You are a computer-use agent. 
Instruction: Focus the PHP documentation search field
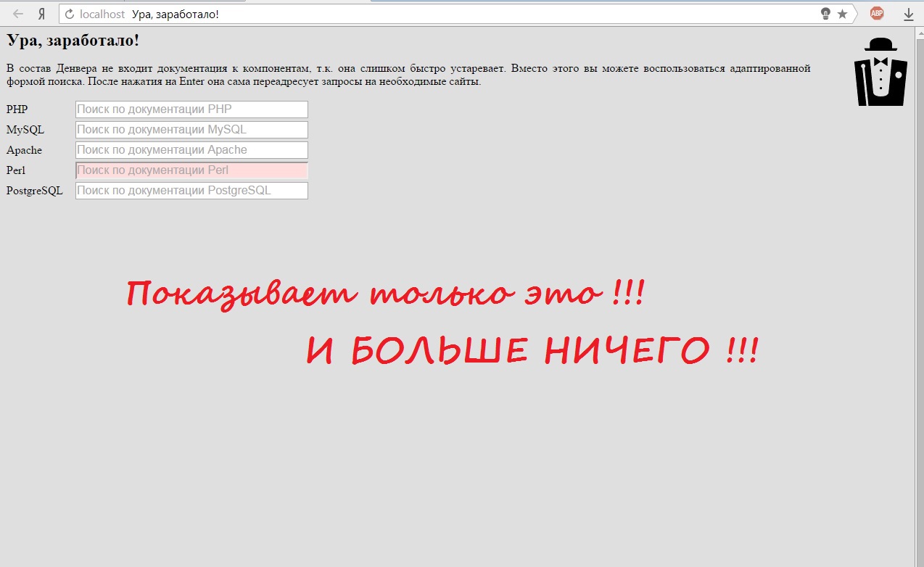(x=191, y=109)
